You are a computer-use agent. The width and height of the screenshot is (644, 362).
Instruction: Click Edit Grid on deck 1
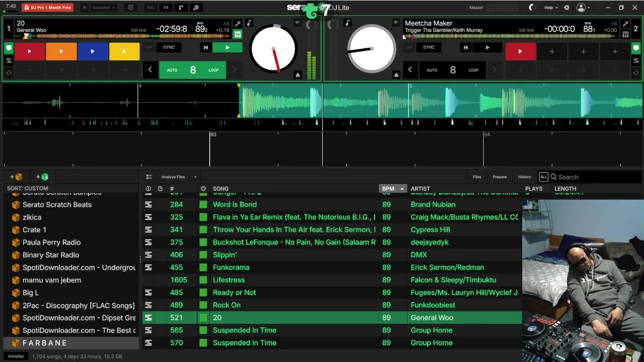pyautogui.click(x=138, y=30)
